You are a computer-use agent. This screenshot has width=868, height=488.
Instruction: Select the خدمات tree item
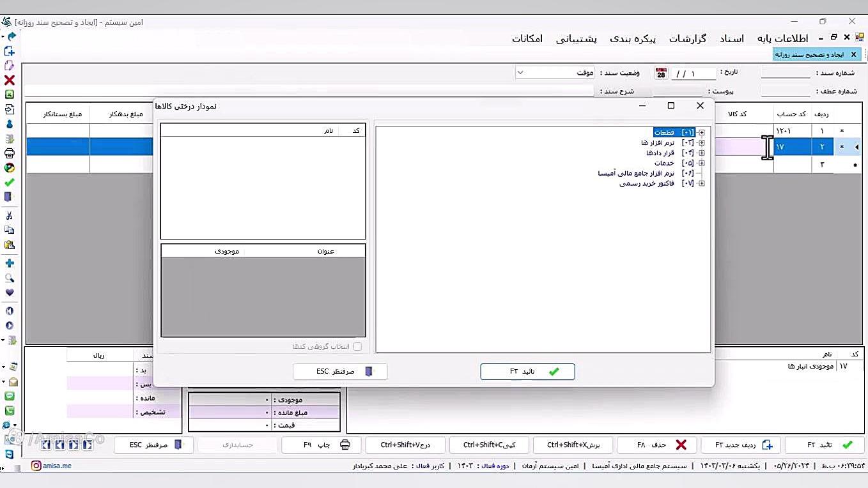pyautogui.click(x=663, y=164)
